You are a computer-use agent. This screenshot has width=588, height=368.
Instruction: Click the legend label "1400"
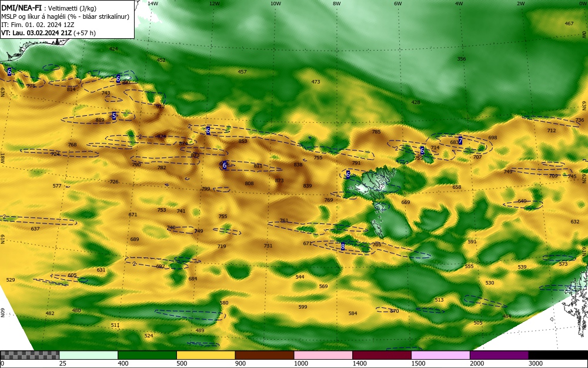tap(359, 363)
